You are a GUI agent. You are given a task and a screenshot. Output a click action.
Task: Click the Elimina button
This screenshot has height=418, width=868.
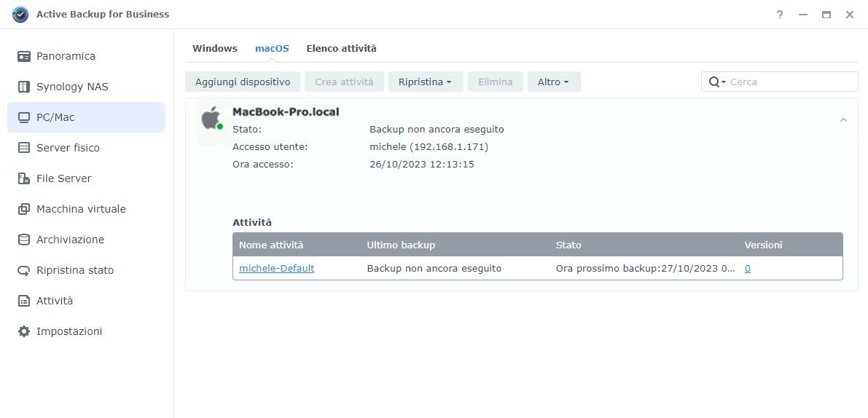pos(496,82)
